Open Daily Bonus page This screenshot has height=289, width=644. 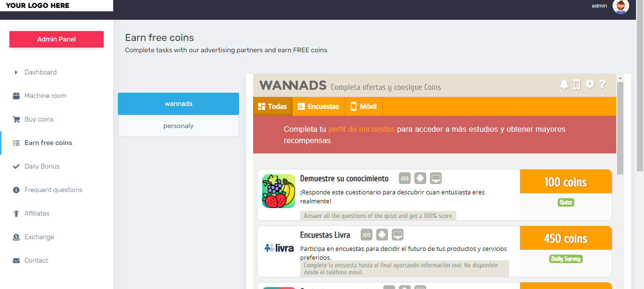[42, 166]
